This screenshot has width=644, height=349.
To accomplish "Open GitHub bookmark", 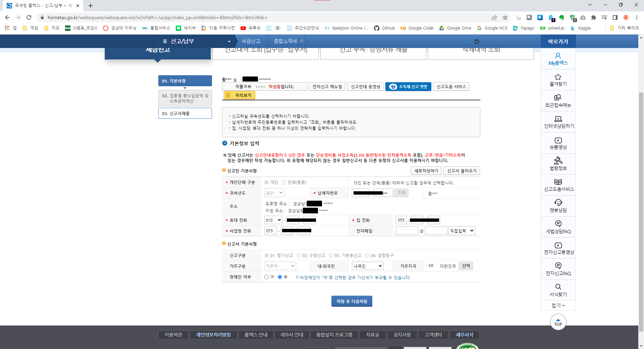I will pyautogui.click(x=384, y=28).
